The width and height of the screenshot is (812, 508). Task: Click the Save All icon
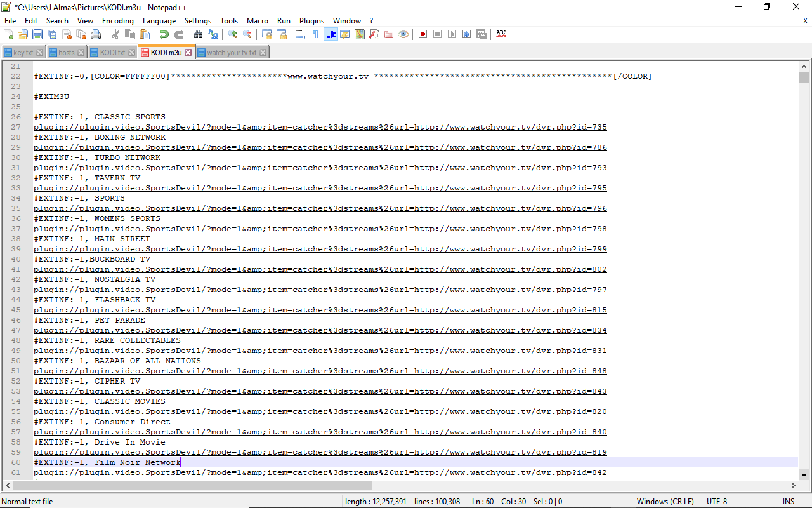coord(52,34)
